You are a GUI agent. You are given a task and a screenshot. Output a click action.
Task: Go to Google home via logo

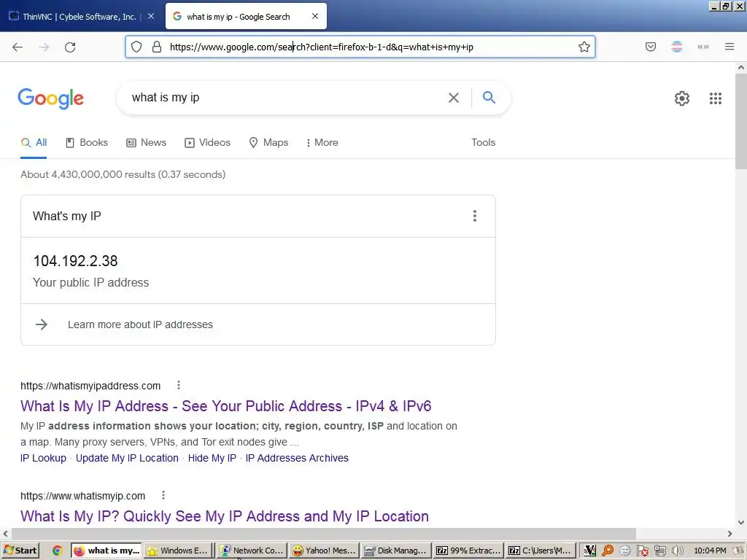[50, 98]
